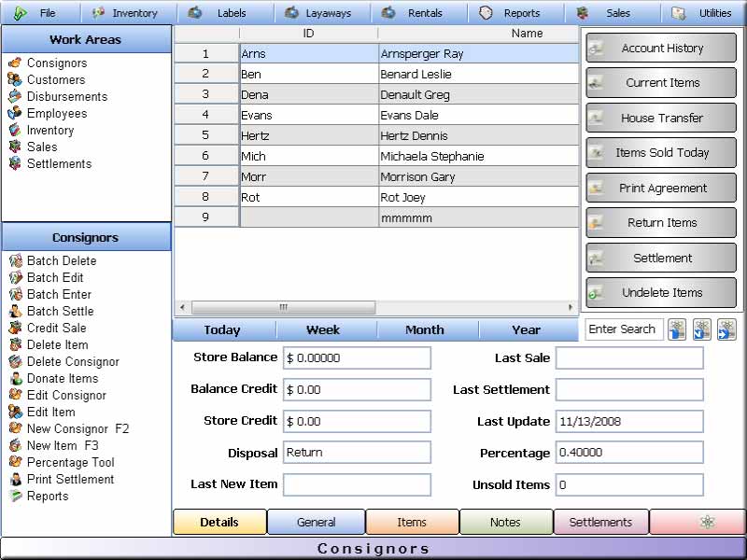Click the Disbursements icon in Work Areas

click(15, 96)
